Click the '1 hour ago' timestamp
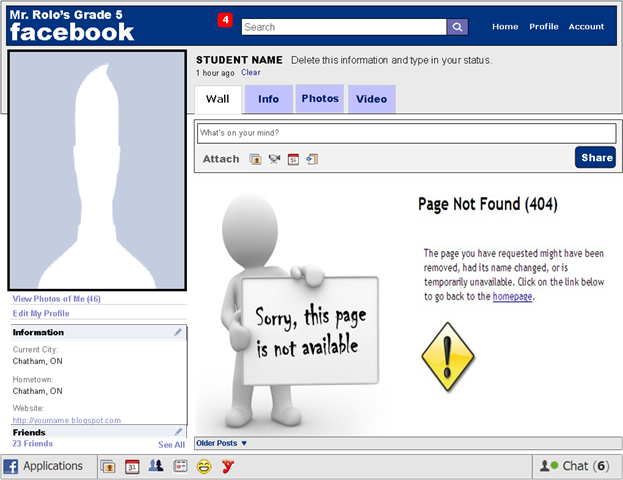 pyautogui.click(x=215, y=73)
